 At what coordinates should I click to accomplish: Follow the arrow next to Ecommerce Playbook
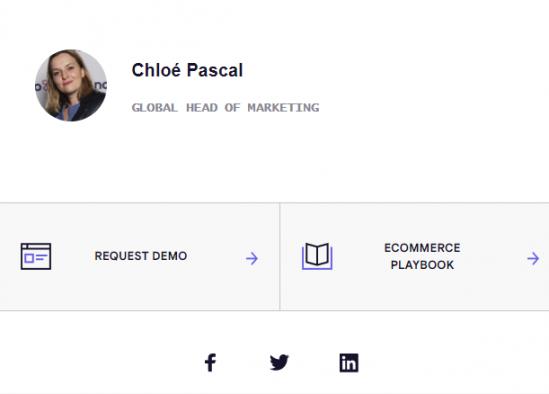(533, 258)
